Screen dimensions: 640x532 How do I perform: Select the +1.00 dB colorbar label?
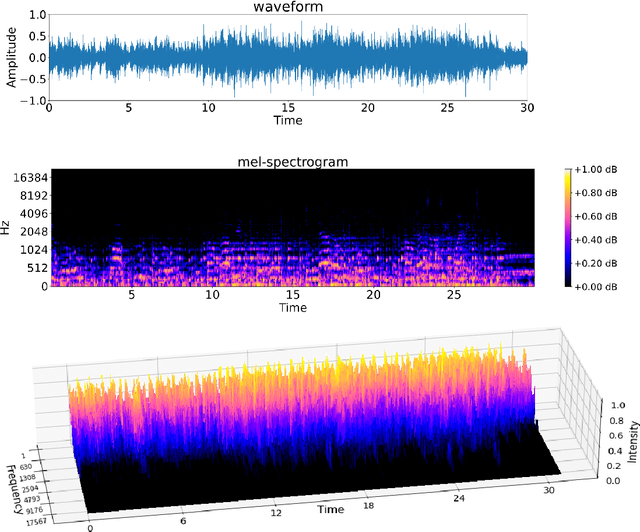click(x=605, y=171)
